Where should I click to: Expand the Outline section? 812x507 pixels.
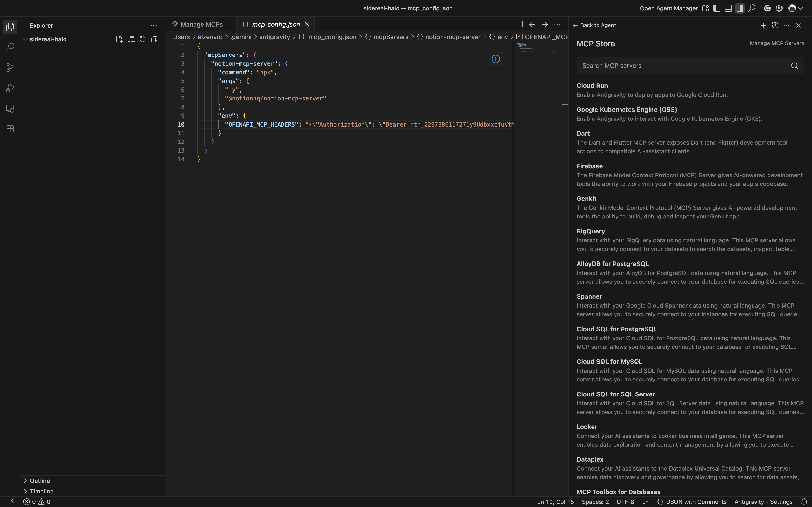(x=40, y=480)
